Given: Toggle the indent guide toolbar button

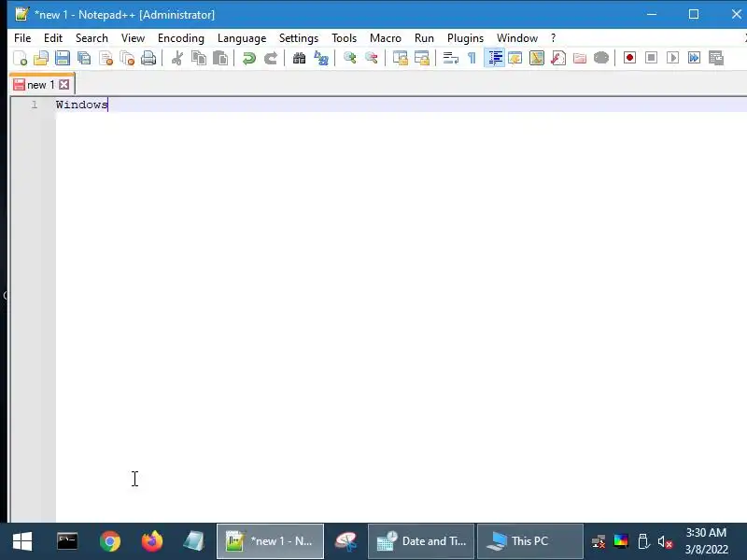Looking at the screenshot, I should click(495, 58).
